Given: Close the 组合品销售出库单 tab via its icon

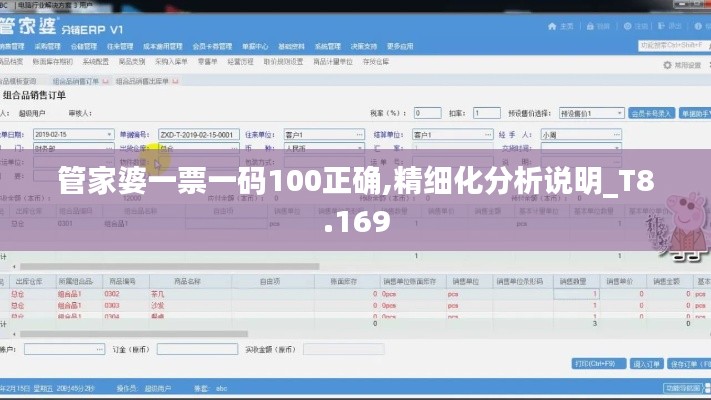Looking at the screenshot, I should [175, 81].
